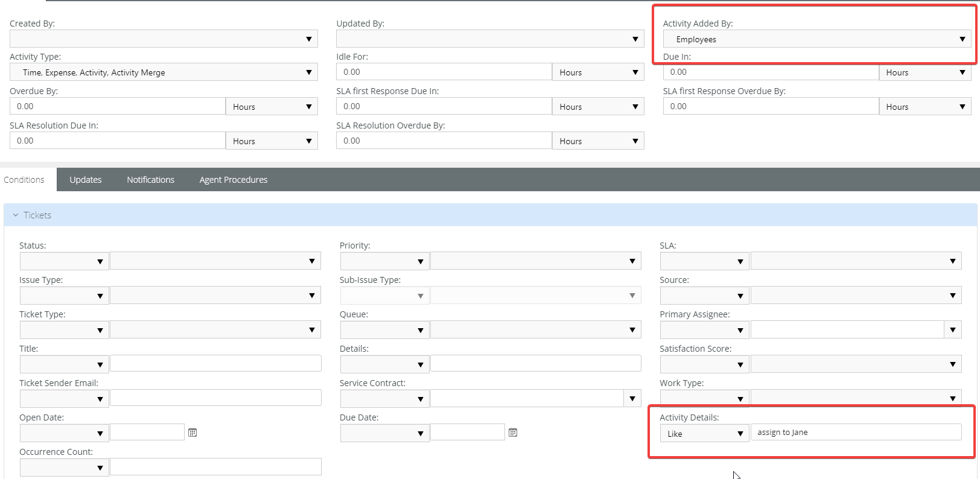980x479 pixels.
Task: Click the Overdue By value field
Action: [118, 107]
